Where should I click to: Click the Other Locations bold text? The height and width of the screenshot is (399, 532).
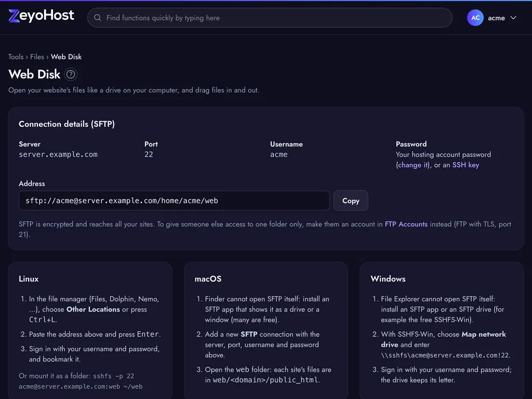(93, 310)
